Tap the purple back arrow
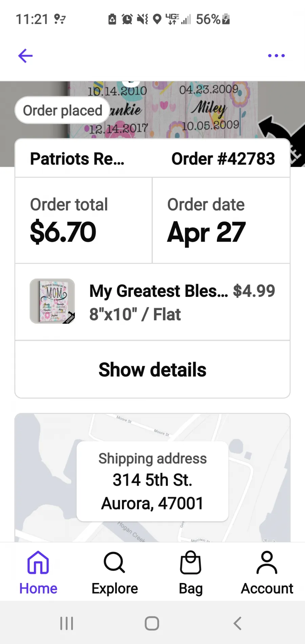305x644 pixels. point(25,56)
